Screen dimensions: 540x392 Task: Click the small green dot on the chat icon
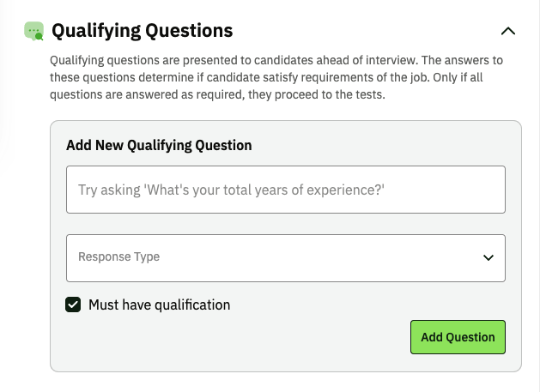(x=39, y=37)
